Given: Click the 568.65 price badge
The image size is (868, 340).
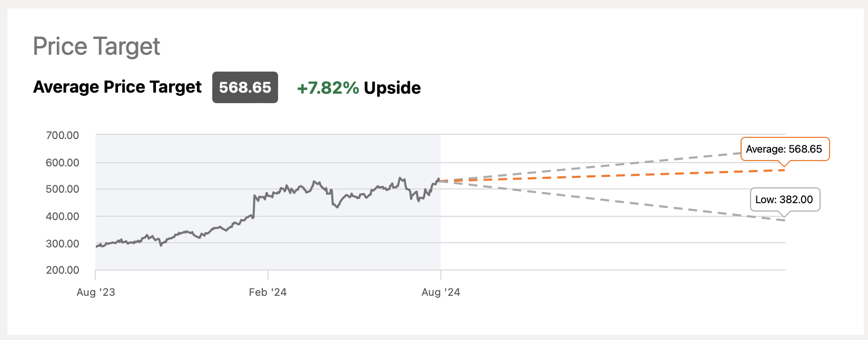Looking at the screenshot, I should [245, 87].
